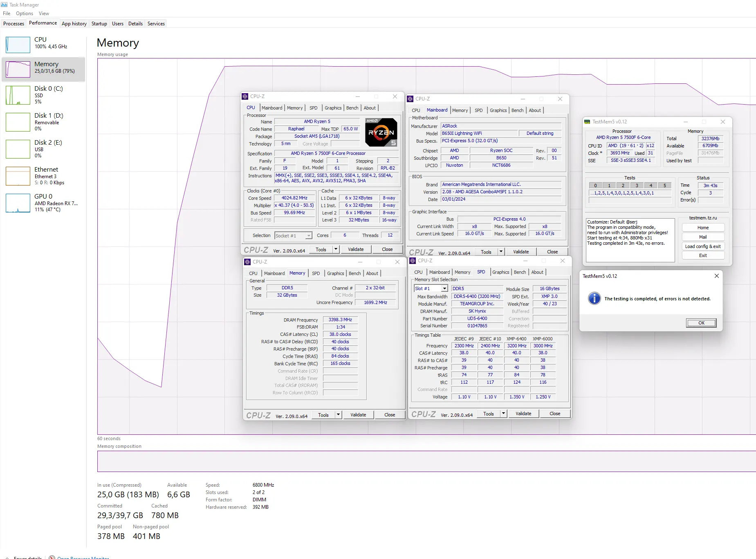Expand Tools dropdown arrow in CPU-Z SPD window
Image resolution: width=756 pixels, height=559 pixels.
(x=503, y=414)
